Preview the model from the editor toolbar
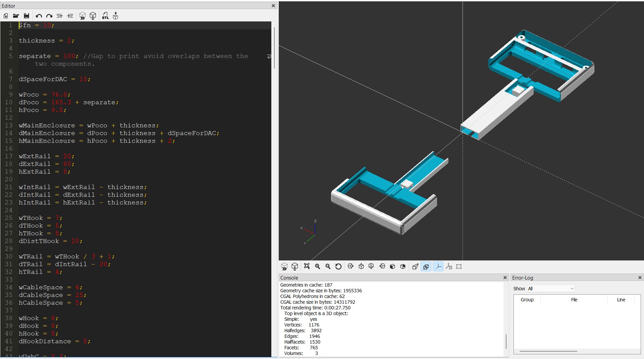The image size is (644, 359). pos(83,16)
